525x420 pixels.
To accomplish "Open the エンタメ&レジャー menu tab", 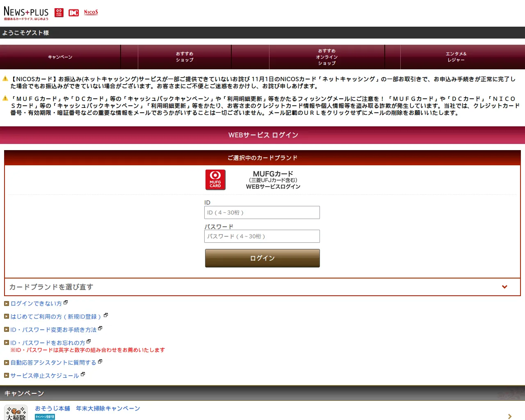I will pos(456,57).
